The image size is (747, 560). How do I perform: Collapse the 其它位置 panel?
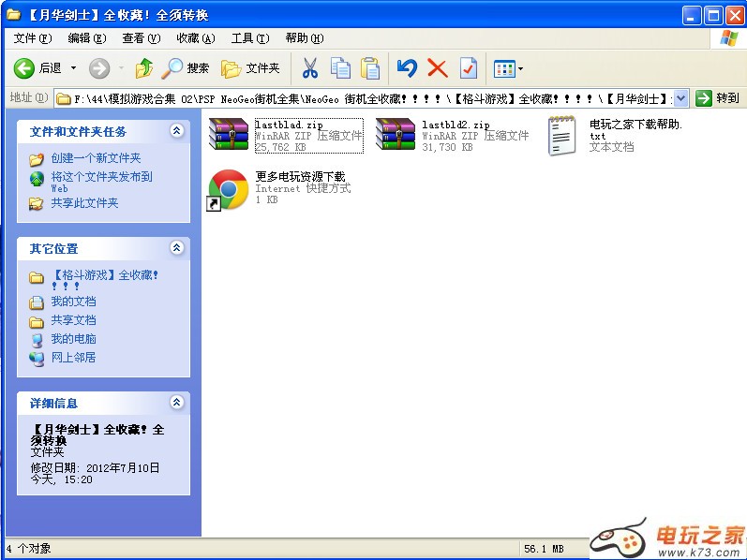coord(177,247)
